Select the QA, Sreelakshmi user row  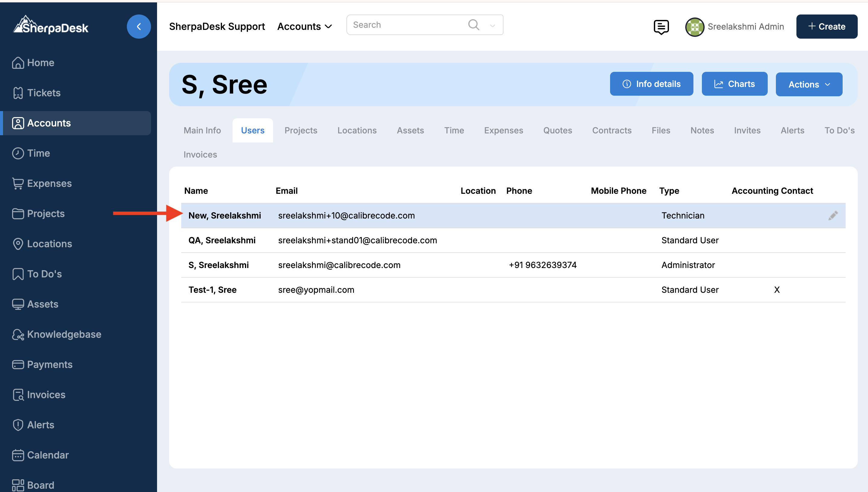click(x=222, y=240)
